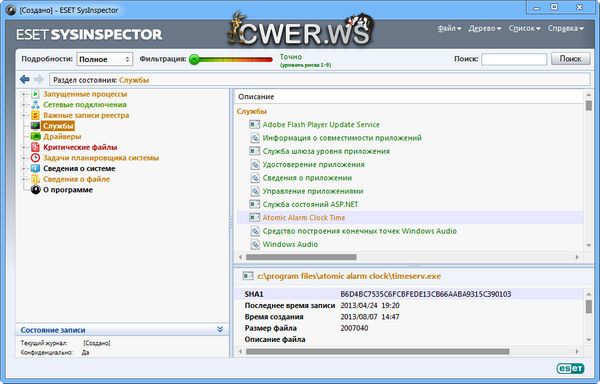The image size is (600, 384).
Task: Click the Сведения о системе icon
Action: (x=35, y=169)
